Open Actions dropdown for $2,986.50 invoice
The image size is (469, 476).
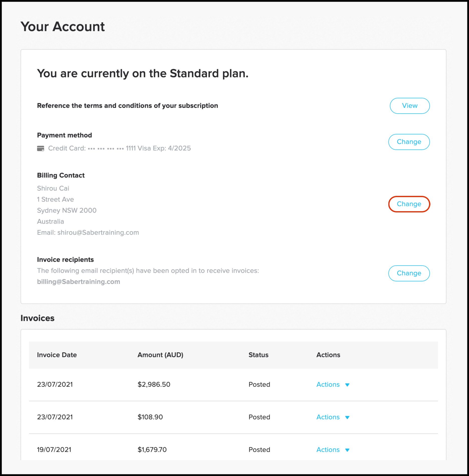[333, 384]
